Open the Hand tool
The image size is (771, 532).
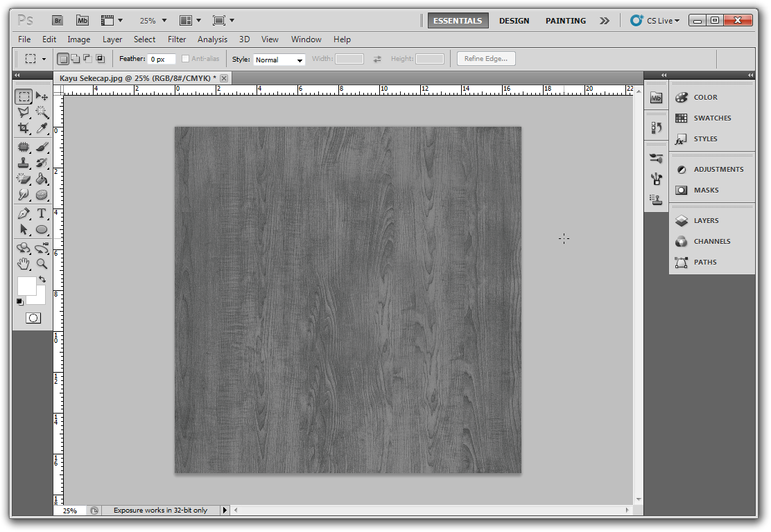[x=23, y=264]
